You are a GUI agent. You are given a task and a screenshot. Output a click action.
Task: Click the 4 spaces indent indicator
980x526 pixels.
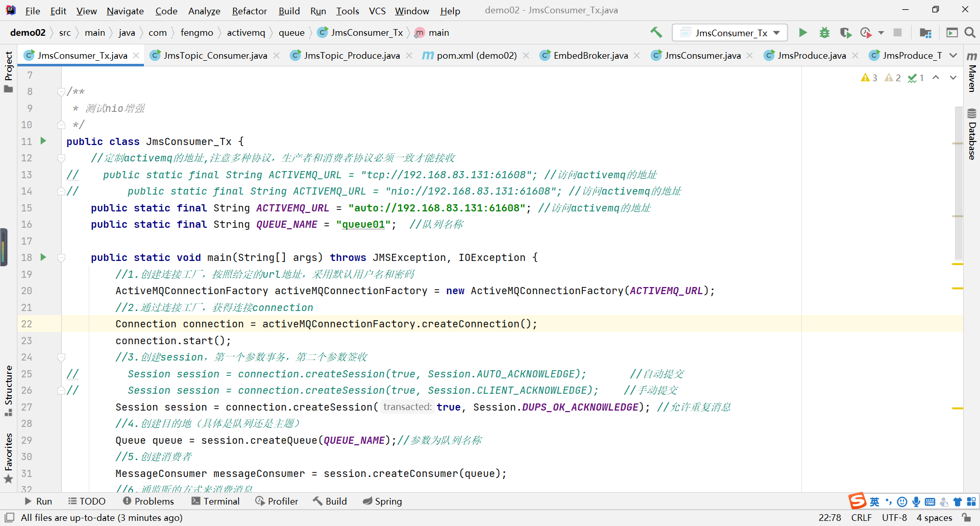click(934, 517)
